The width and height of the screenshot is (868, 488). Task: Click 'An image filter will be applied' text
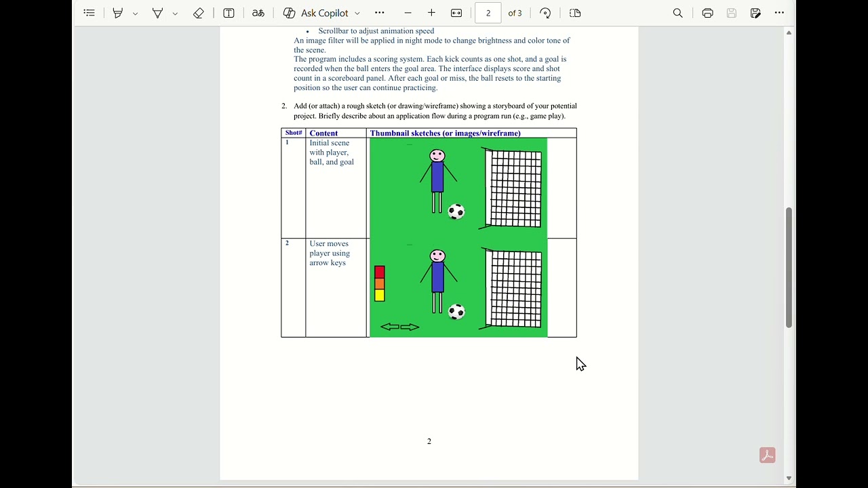[x=432, y=45]
